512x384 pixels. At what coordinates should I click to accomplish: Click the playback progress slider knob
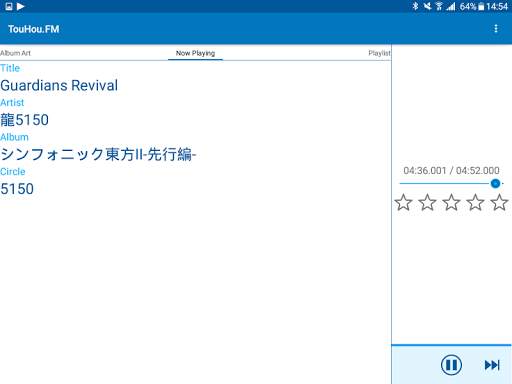[495, 183]
